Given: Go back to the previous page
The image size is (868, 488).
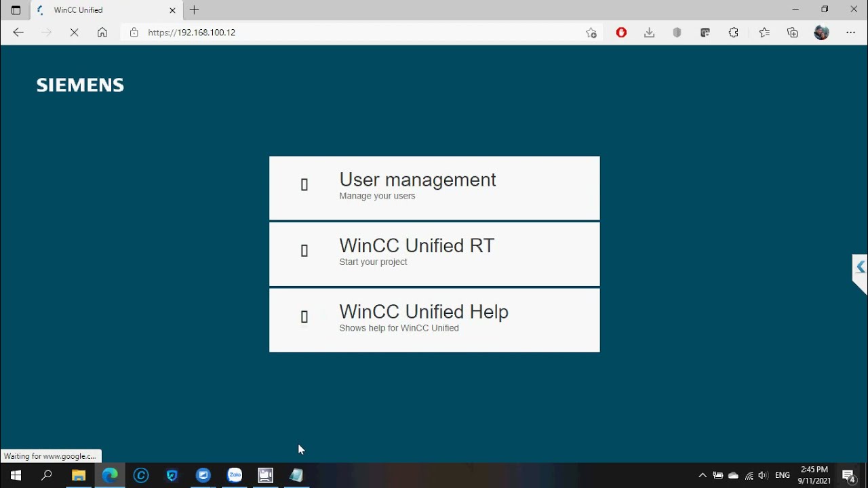Looking at the screenshot, I should coord(18,32).
